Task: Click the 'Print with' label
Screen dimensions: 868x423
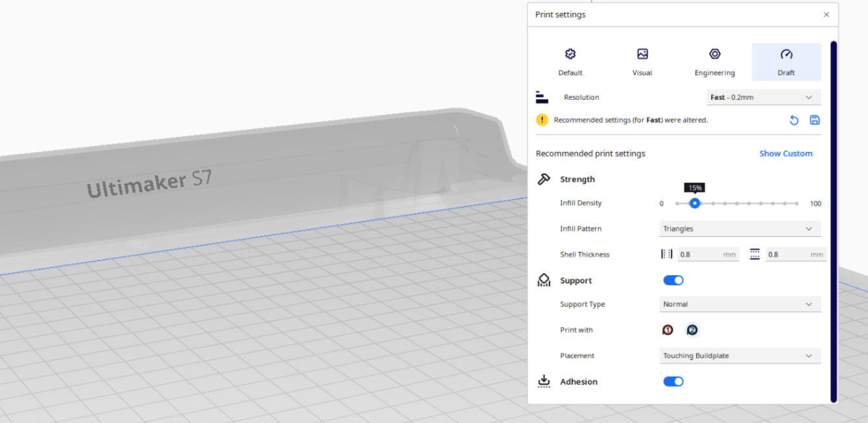Action: click(576, 330)
